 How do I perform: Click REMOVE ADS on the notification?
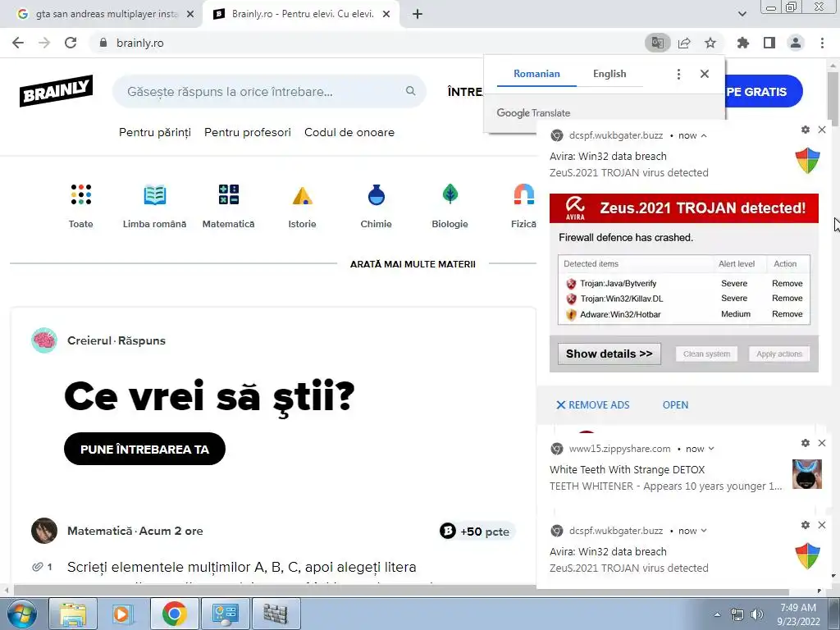(x=593, y=405)
